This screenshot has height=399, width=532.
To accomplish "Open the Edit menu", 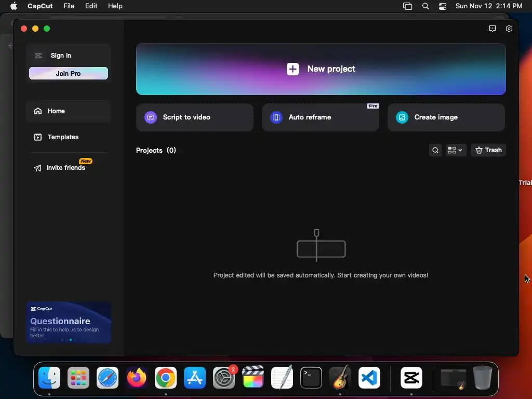I will [91, 6].
